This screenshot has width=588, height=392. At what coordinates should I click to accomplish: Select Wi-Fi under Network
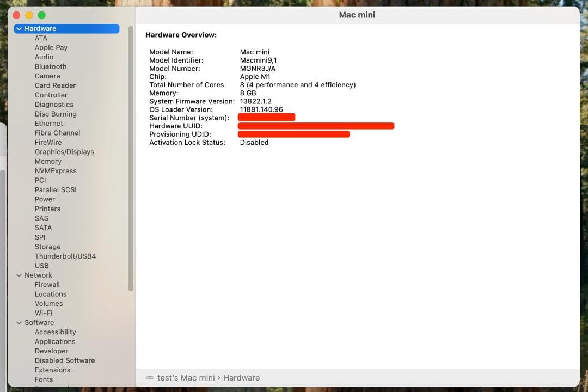pyautogui.click(x=44, y=313)
